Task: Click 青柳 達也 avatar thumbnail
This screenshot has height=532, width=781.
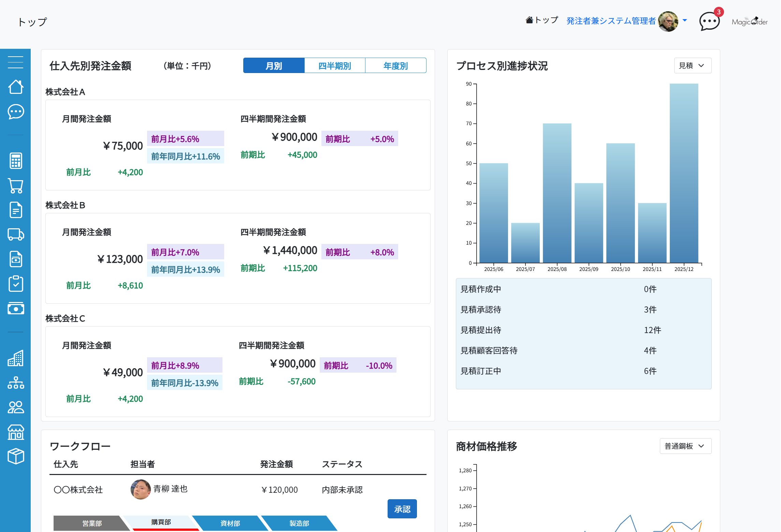Action: [141, 489]
